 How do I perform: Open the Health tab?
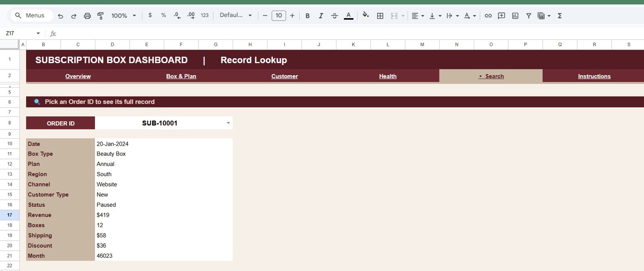click(388, 76)
